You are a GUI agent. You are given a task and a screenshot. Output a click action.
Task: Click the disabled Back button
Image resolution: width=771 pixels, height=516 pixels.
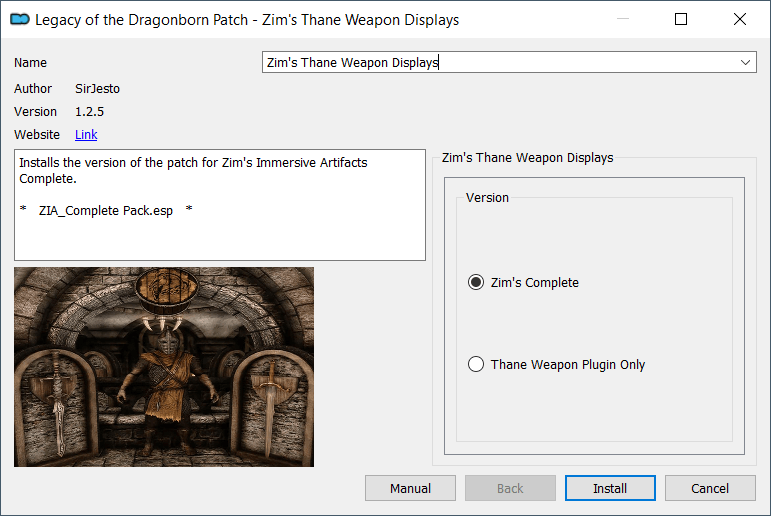pos(510,488)
